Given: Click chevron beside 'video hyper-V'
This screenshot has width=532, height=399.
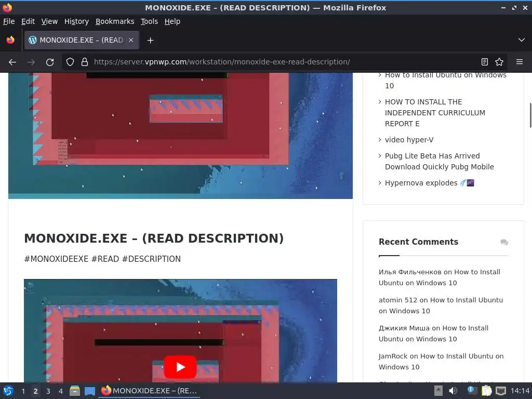Looking at the screenshot, I should coord(380,139).
